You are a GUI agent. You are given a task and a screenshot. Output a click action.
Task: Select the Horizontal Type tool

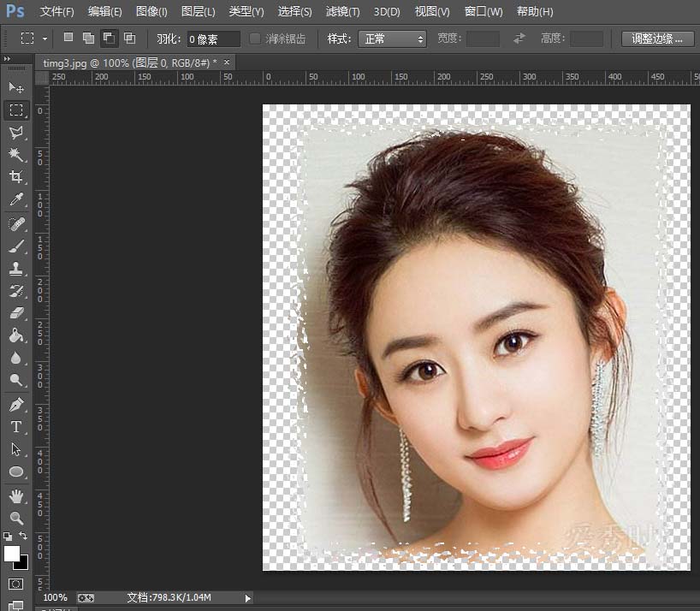tap(15, 427)
